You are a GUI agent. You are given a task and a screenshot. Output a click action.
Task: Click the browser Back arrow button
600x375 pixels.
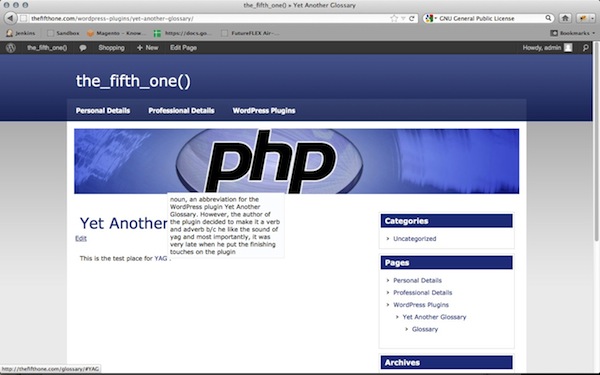coord(10,18)
